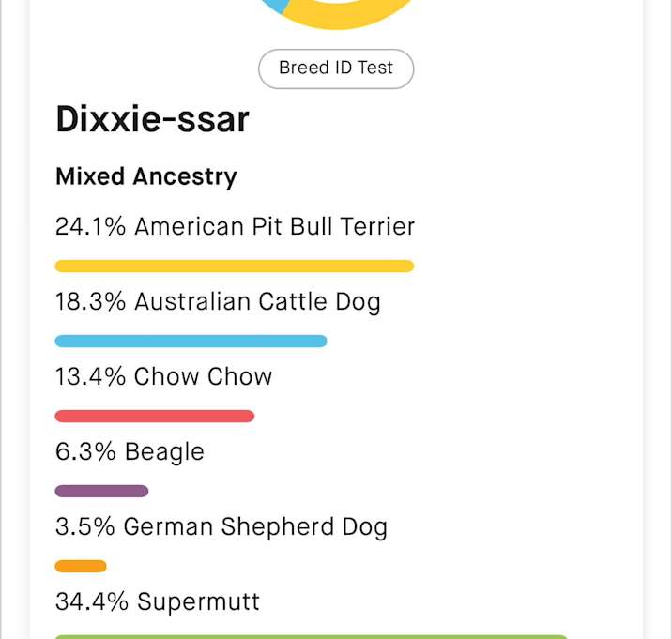Click the orange German Shepherd Dog bar
This screenshot has height=639, width=672.
(x=81, y=566)
